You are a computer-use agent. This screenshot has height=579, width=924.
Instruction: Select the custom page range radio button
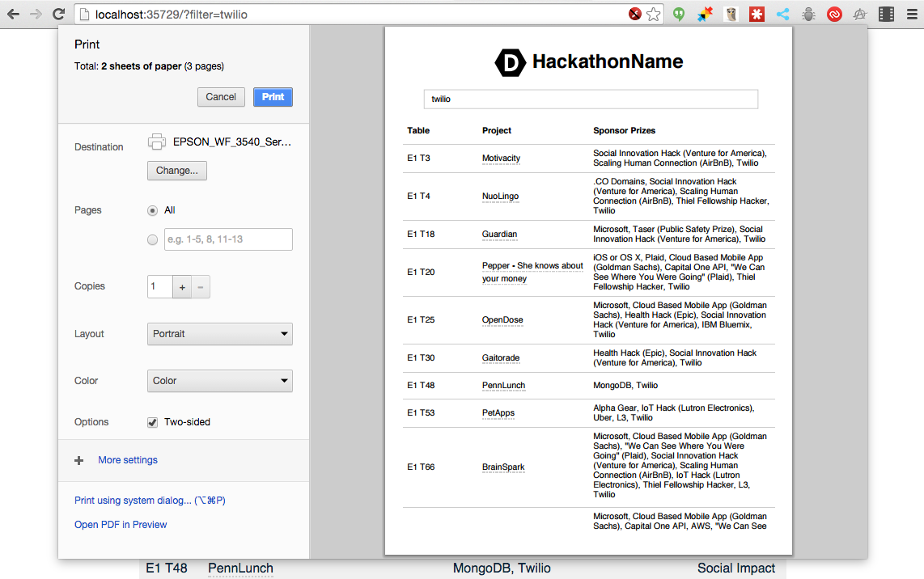pyautogui.click(x=153, y=239)
